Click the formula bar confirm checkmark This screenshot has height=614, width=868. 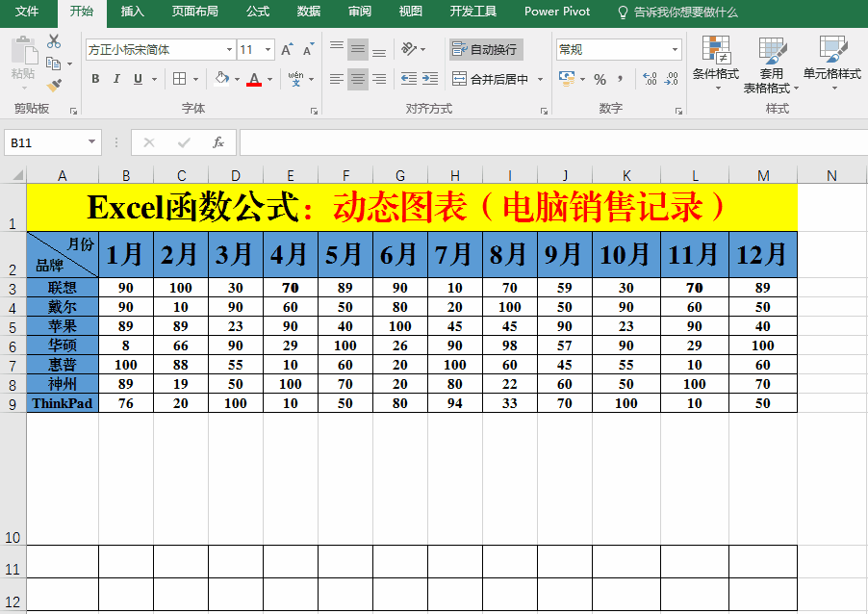coord(184,142)
